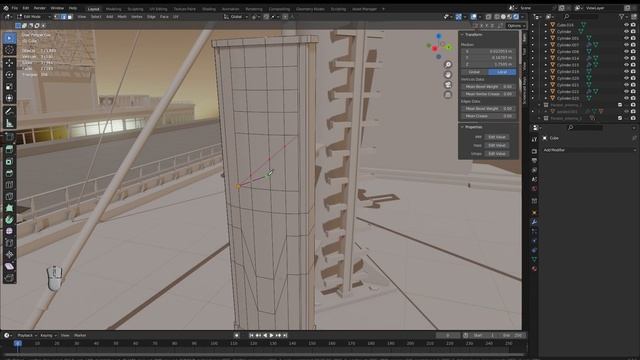Viewport: 640px width, 360px height.
Task: Open viewport shading options dropdown arrow
Action: coord(522,17)
